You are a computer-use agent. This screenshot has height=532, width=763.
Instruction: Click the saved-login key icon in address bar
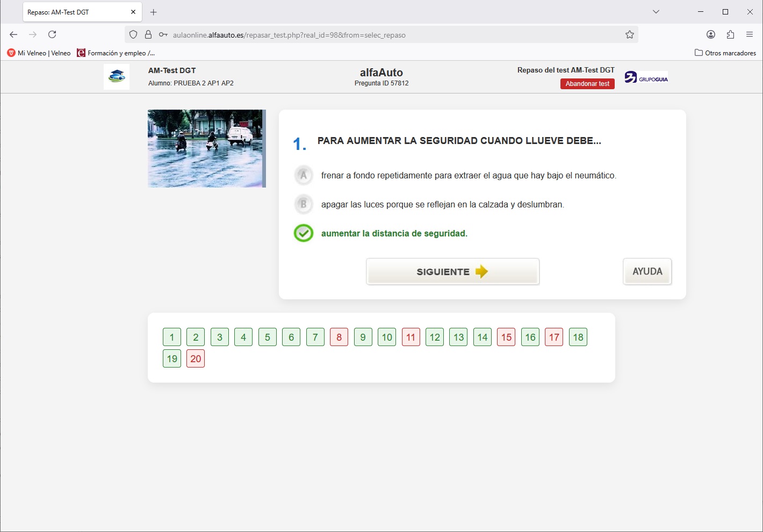(x=162, y=34)
